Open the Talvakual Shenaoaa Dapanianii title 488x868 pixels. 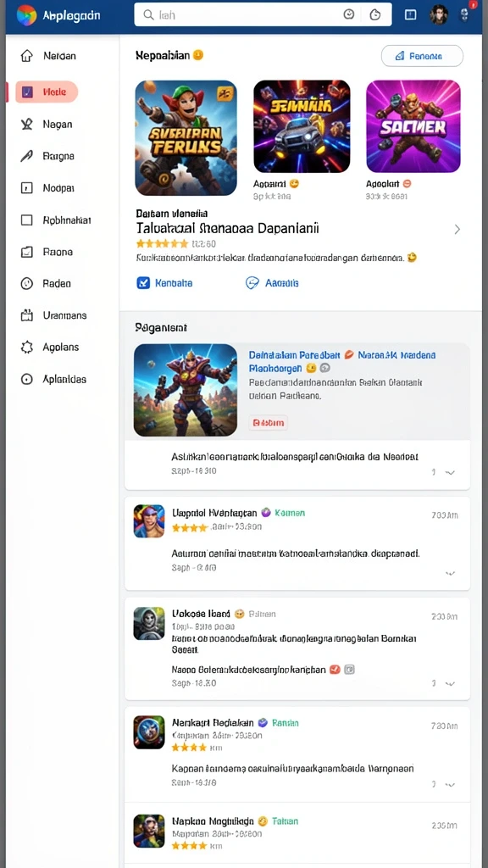[x=227, y=228]
